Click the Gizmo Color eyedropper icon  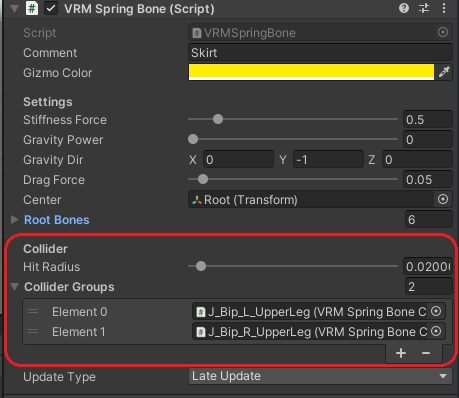(x=444, y=72)
